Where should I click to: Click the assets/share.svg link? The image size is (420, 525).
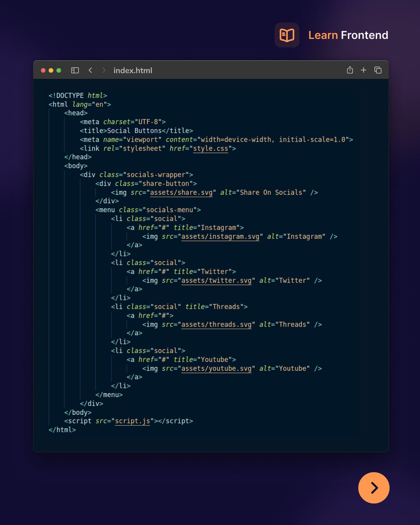[181, 192]
